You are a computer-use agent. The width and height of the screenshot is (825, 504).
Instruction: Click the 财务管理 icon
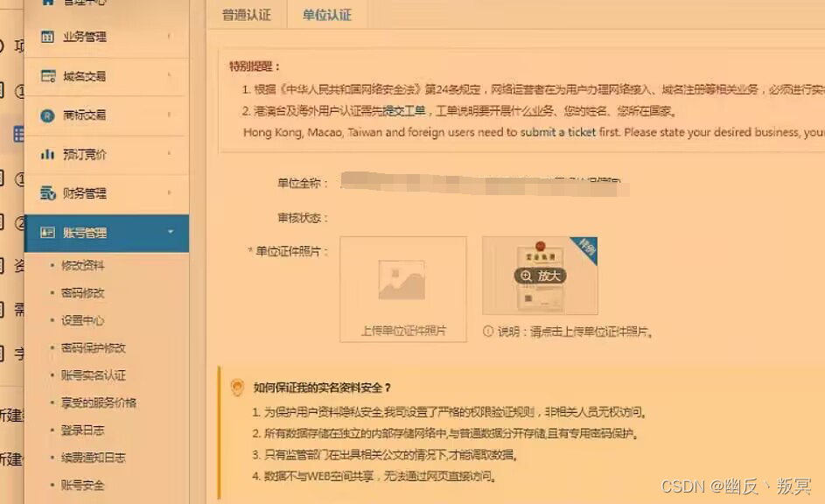coord(48,193)
